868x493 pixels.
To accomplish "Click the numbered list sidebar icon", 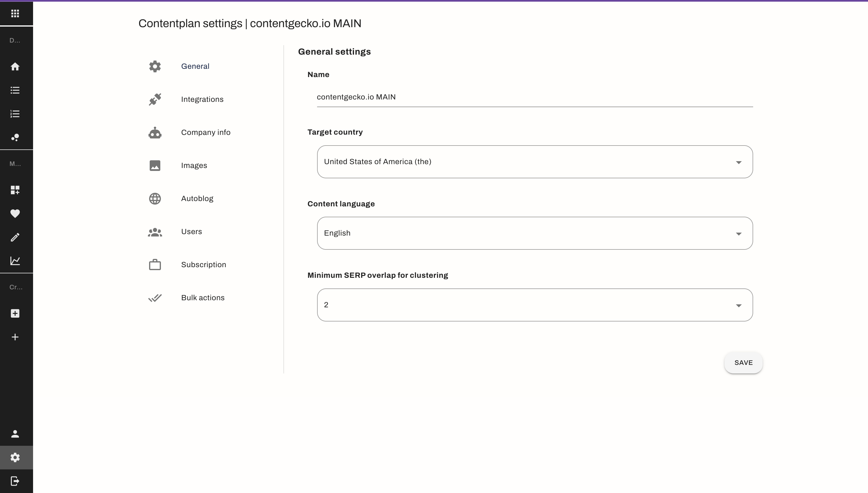I will (15, 114).
